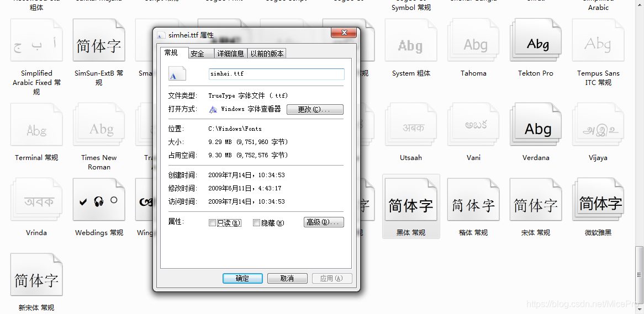Select the Vijaya font icon
Image resolution: width=644 pixels, height=314 pixels.
click(x=598, y=124)
